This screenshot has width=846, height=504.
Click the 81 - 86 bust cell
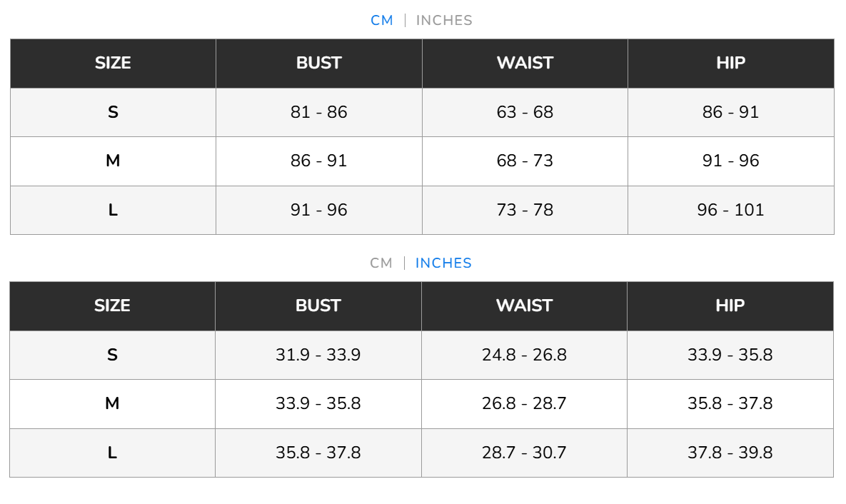pyautogui.click(x=319, y=112)
